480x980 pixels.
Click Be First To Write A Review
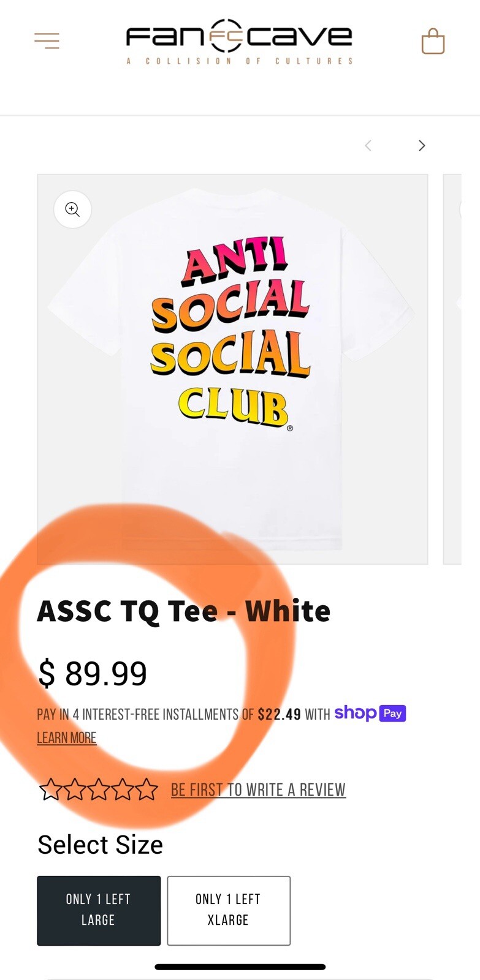tap(258, 790)
